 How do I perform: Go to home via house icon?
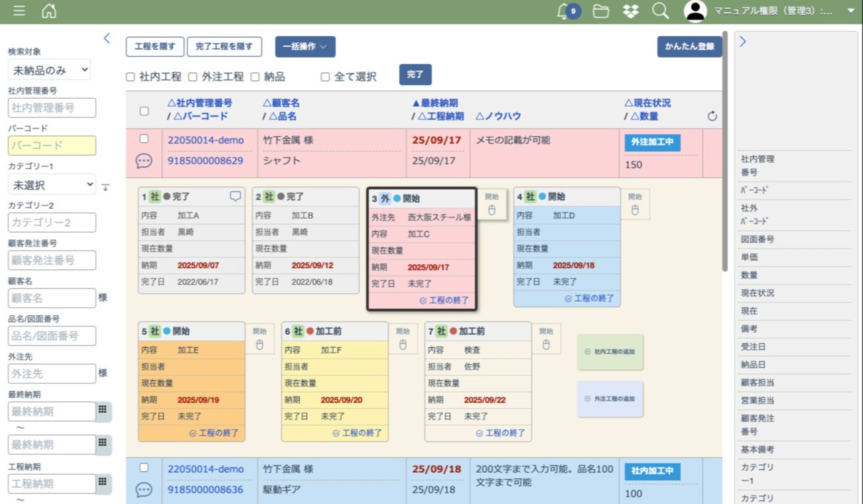(49, 11)
